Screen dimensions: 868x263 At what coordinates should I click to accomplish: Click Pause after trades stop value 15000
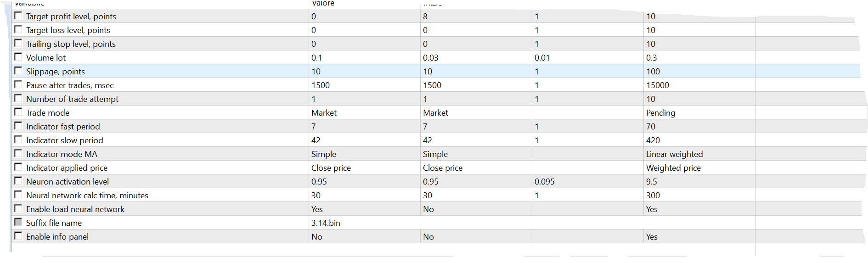pyautogui.click(x=658, y=85)
